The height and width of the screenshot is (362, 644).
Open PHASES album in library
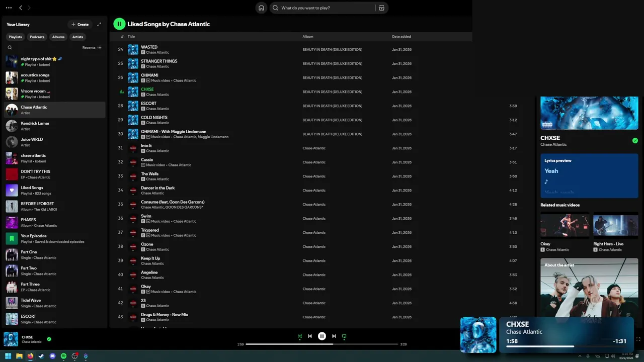[x=55, y=222]
